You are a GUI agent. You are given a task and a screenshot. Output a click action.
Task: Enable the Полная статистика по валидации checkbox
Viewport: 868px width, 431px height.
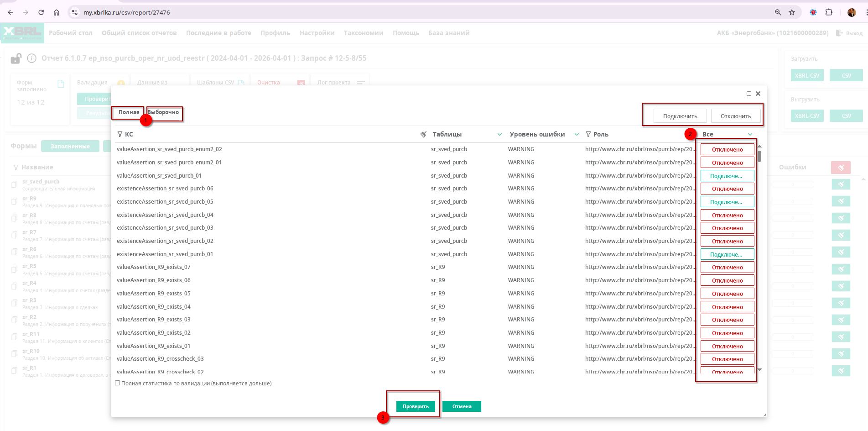(118, 383)
